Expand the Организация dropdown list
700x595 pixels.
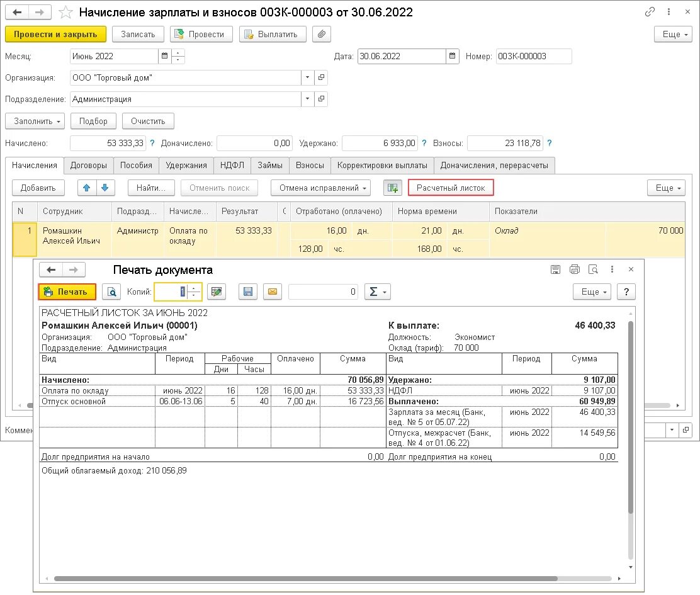307,77
